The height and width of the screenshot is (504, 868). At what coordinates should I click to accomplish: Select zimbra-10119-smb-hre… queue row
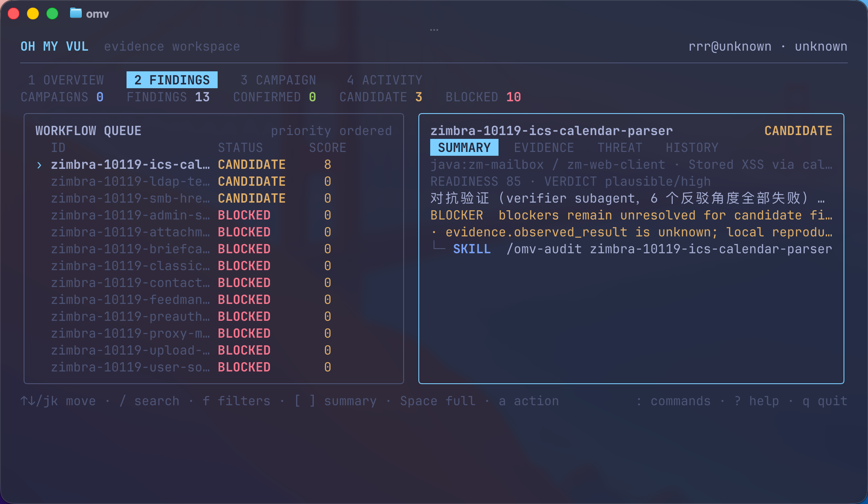coord(214,198)
